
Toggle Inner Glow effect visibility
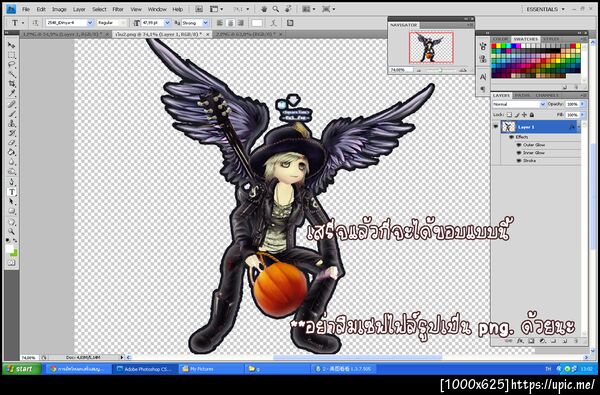click(x=519, y=153)
